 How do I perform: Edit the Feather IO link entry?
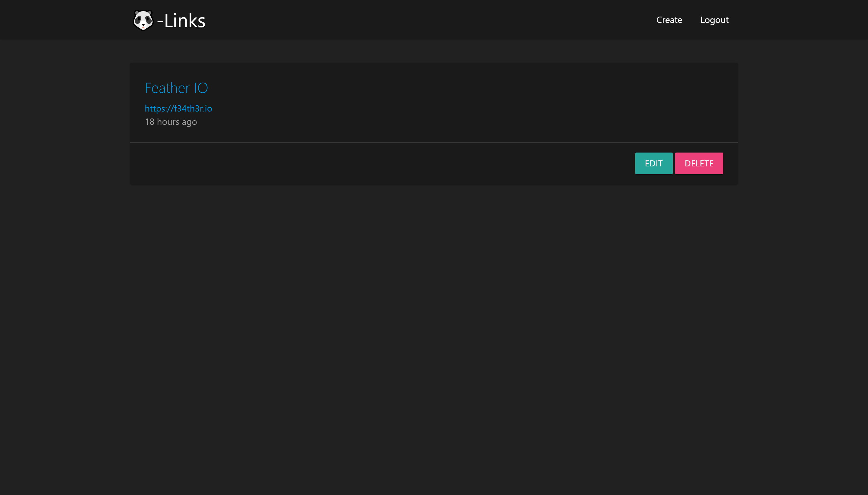(x=653, y=163)
